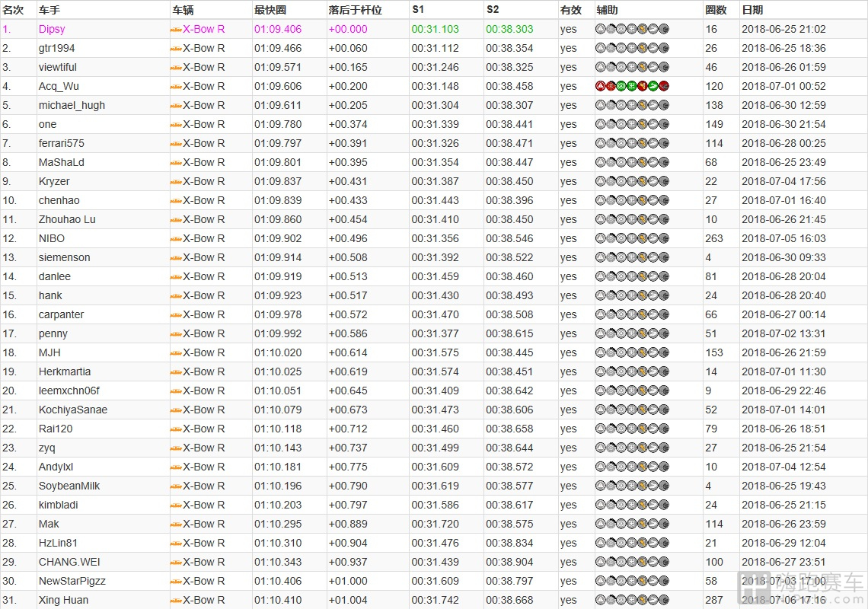Viewport: 868px width, 609px height.
Task: Sort by the 落后于杆位 column header
Action: tap(356, 10)
